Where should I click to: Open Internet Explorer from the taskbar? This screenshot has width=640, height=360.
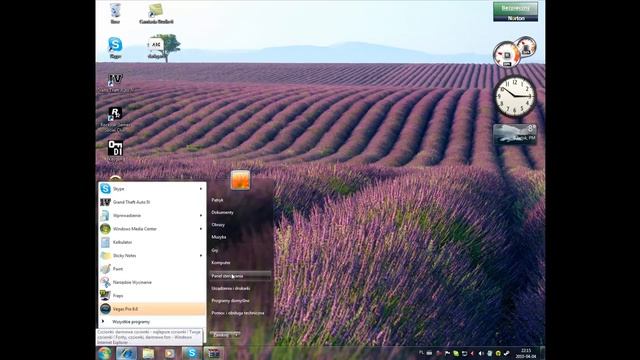coord(126,353)
